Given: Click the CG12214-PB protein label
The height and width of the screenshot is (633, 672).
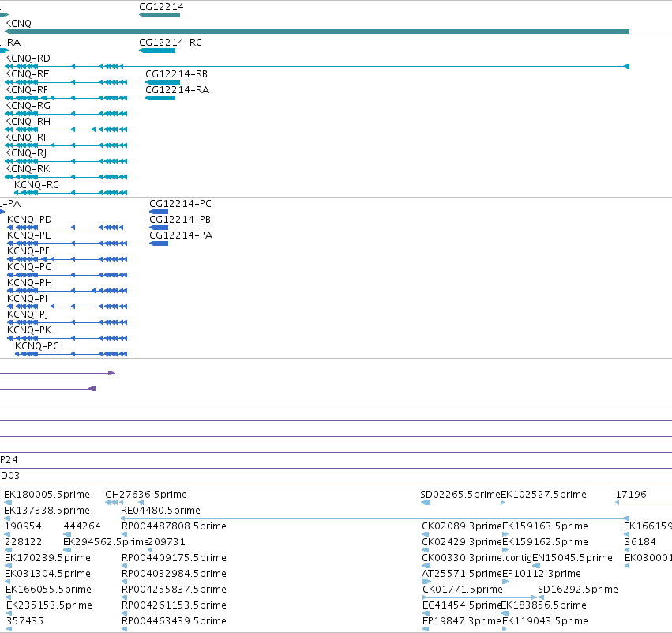Looking at the screenshot, I should pos(180,220).
